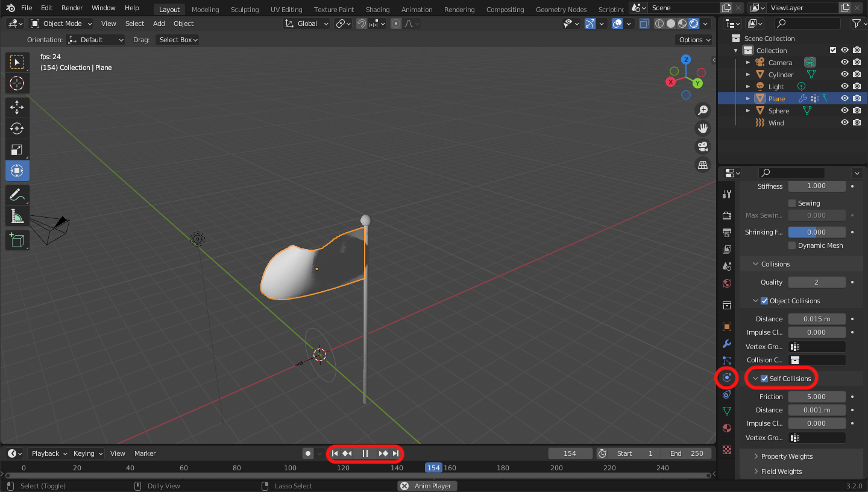Open the Select Box drag dropdown

[177, 40]
